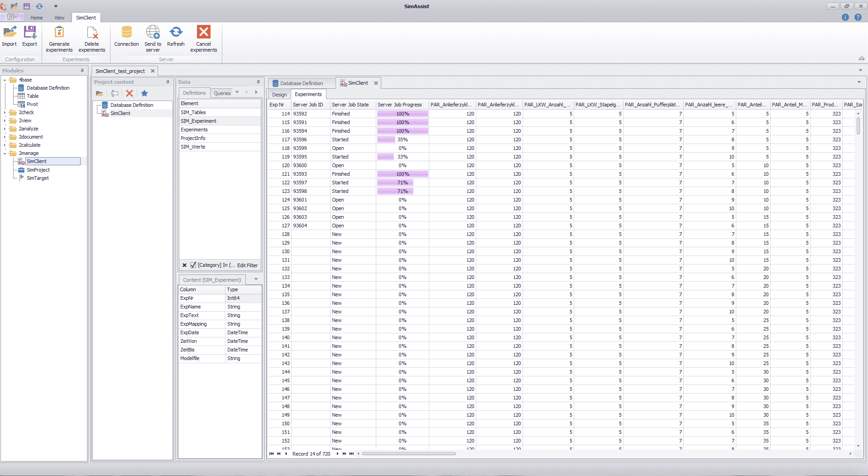Go to first record in navigator
The image size is (868, 476).
(x=272, y=453)
